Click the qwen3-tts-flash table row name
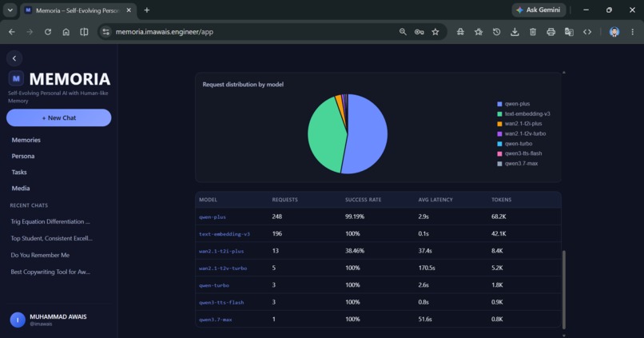644x338 pixels. (x=221, y=302)
